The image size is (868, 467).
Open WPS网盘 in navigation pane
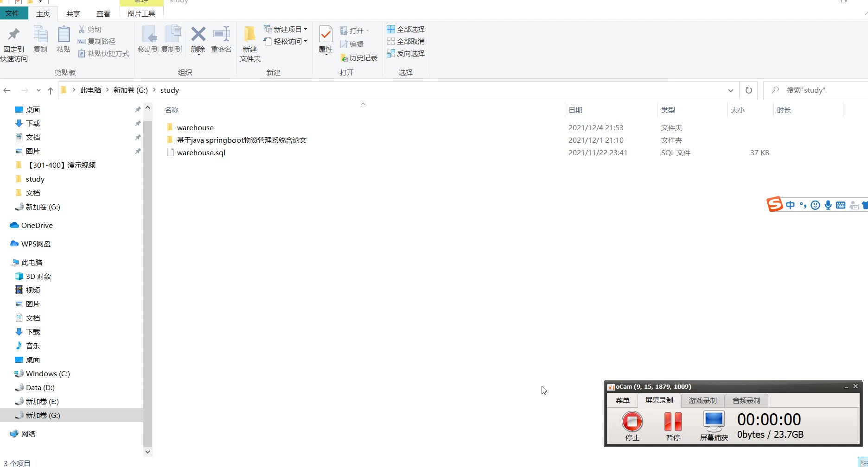pos(36,244)
